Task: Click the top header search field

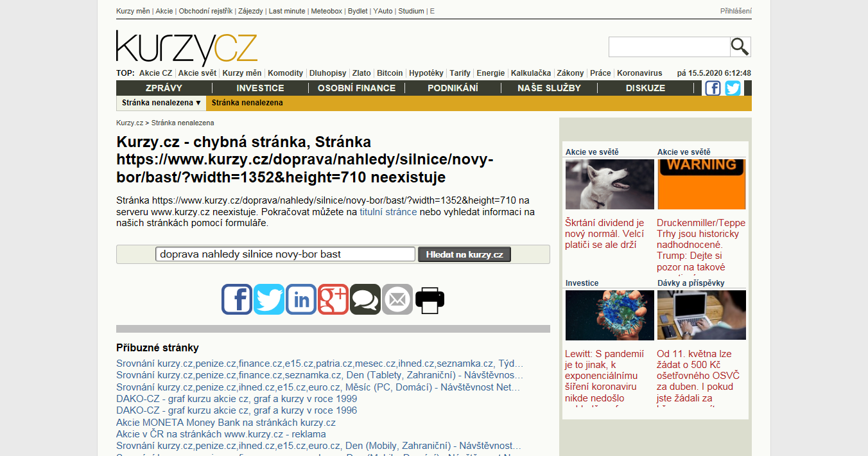Action: [x=669, y=47]
